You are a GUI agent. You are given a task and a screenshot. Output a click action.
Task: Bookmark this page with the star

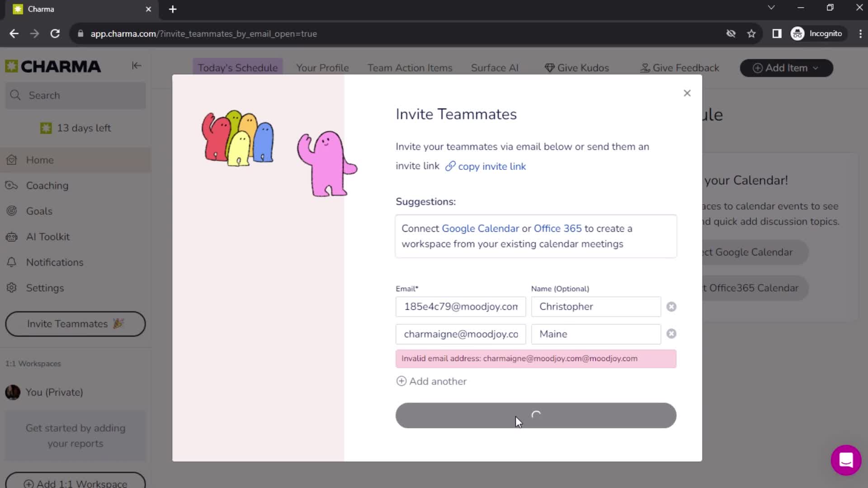(751, 34)
